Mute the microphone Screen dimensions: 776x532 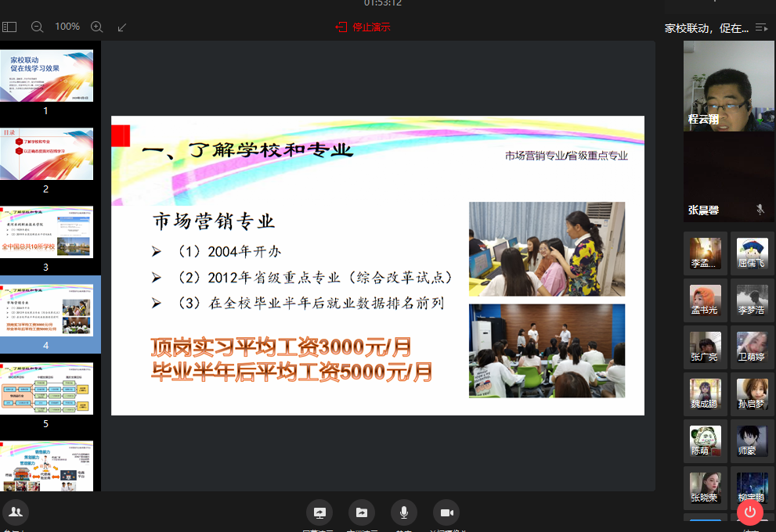tap(404, 512)
